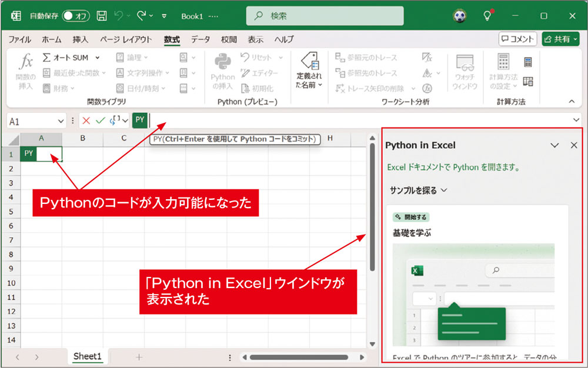Open the ホーム ribbon tab
Image resolution: width=588 pixels, height=368 pixels.
tap(51, 39)
